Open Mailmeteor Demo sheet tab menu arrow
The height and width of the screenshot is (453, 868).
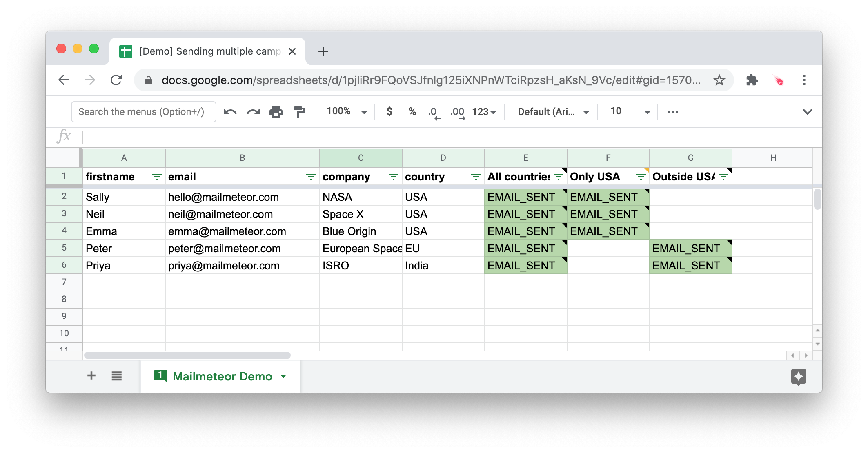coord(284,376)
